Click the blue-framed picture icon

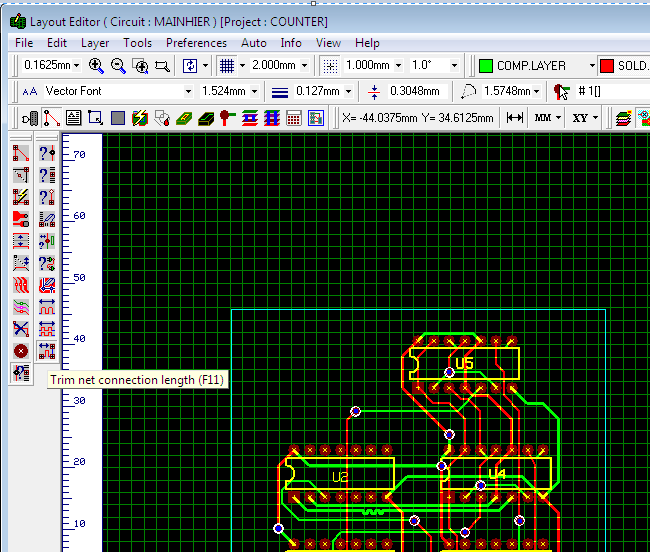pyautogui.click(x=315, y=119)
